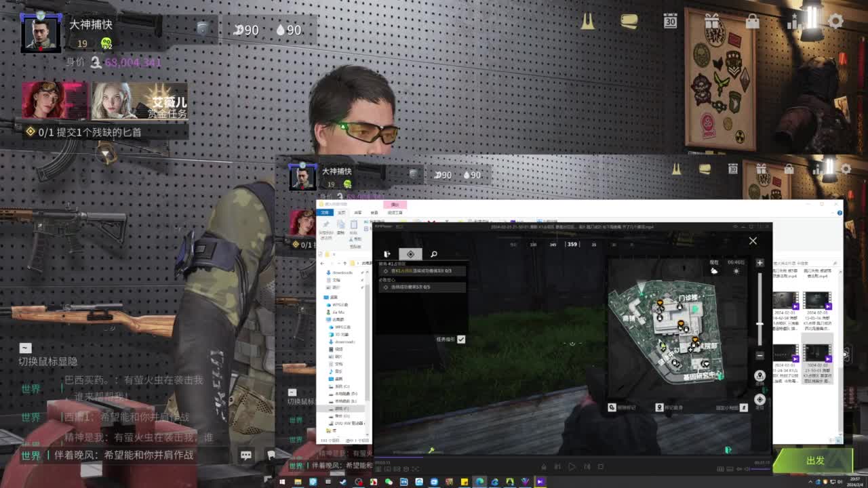The image size is (868, 488).
Task: Open the Windows Start menu
Action: point(282,482)
